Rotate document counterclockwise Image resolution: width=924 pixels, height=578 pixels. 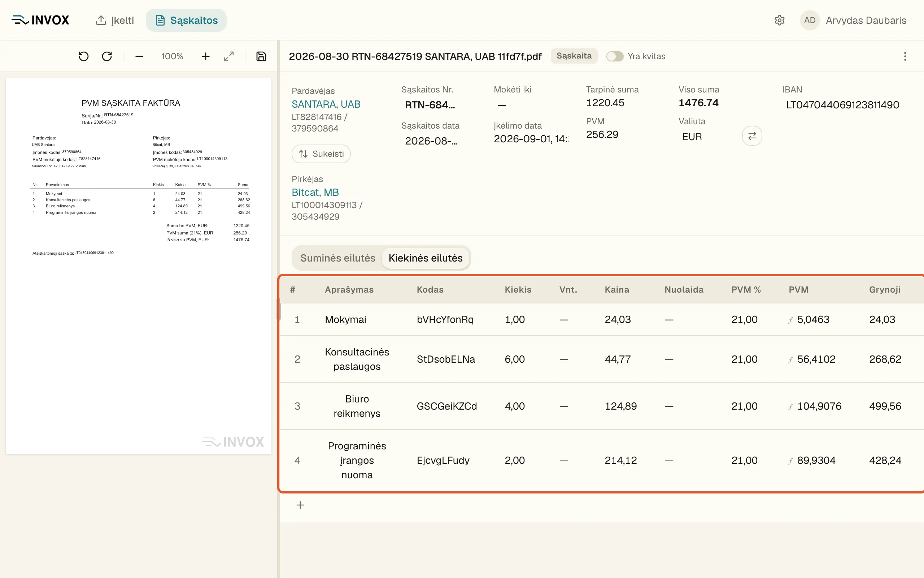coord(84,57)
